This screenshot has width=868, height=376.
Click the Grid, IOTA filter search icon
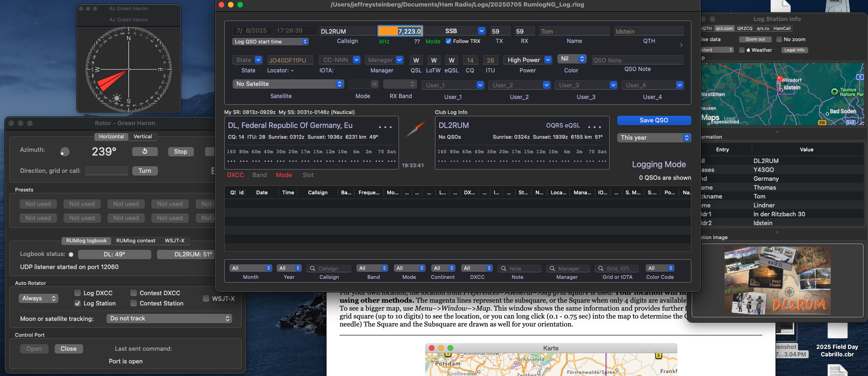(x=601, y=269)
